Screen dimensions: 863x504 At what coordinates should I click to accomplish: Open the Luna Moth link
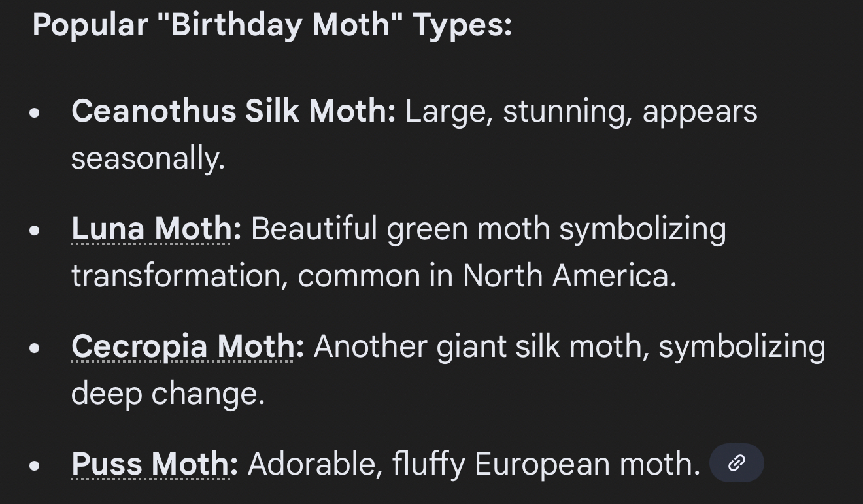tap(152, 229)
